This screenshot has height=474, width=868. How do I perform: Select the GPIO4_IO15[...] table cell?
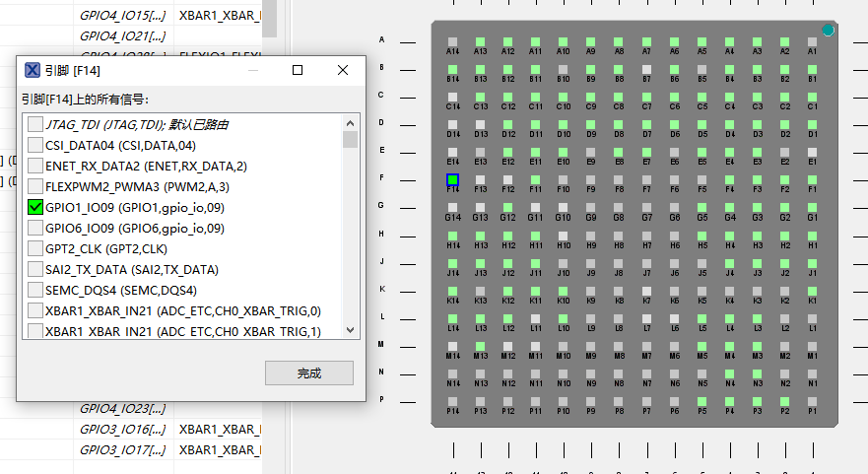(123, 16)
